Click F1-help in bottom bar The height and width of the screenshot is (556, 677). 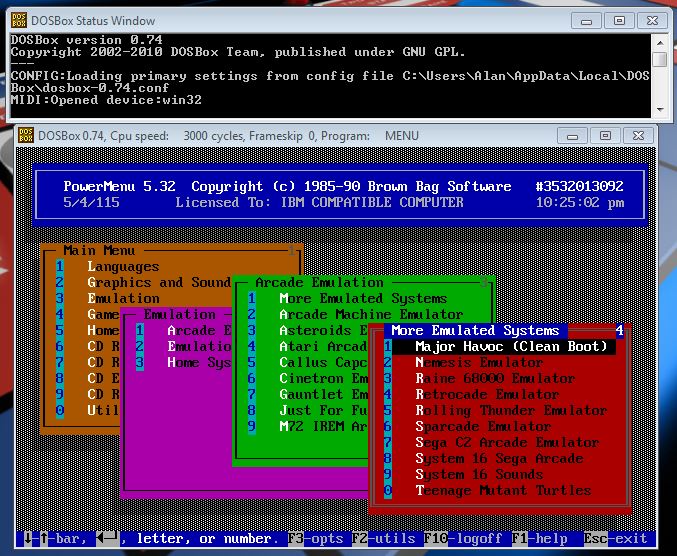click(539, 539)
